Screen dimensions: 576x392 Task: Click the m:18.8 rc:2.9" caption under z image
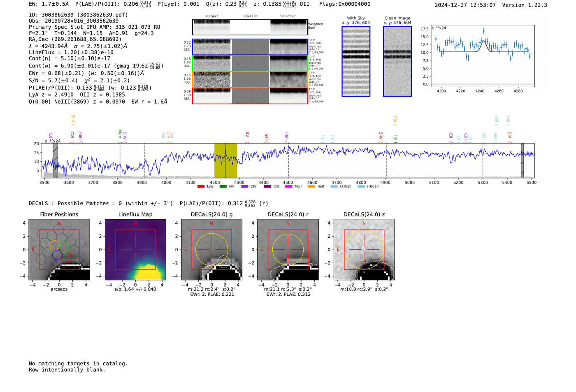(x=364, y=289)
